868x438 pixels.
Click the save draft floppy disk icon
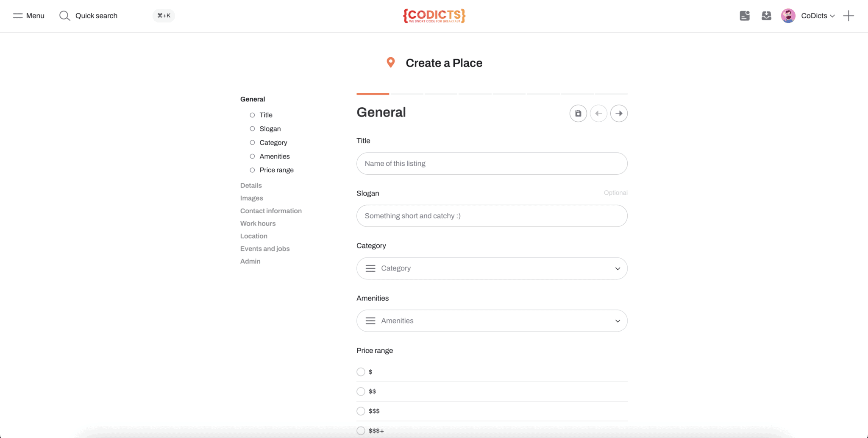(x=578, y=113)
